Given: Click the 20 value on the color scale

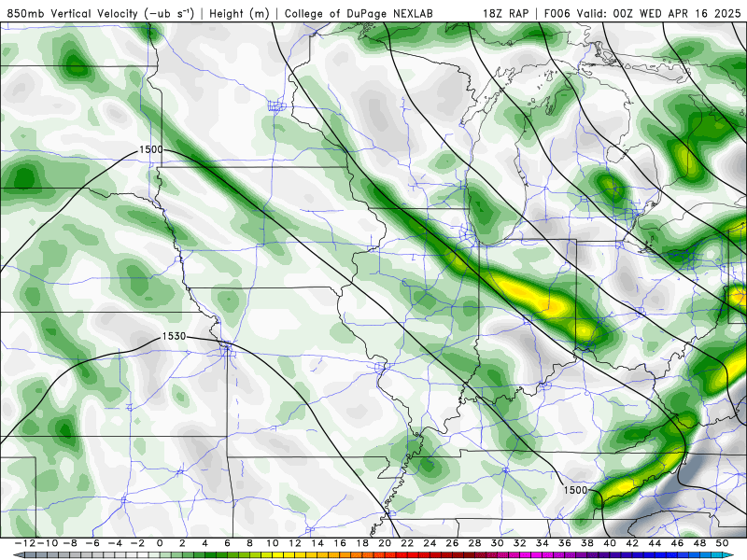Looking at the screenshot, I should [x=385, y=543].
